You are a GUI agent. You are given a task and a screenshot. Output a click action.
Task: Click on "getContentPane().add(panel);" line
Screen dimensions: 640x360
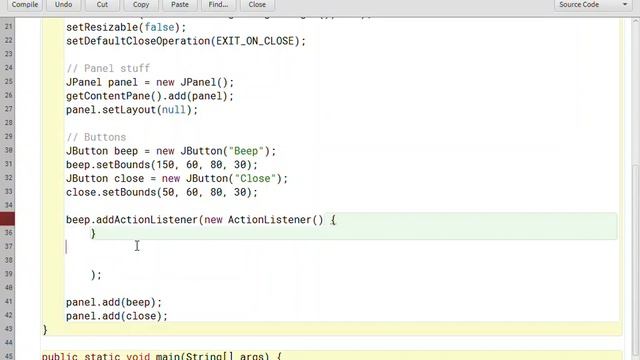pos(150,96)
